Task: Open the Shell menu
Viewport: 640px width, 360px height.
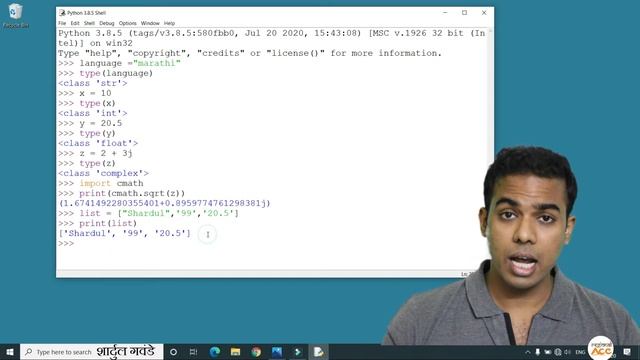Action: pyautogui.click(x=89, y=23)
